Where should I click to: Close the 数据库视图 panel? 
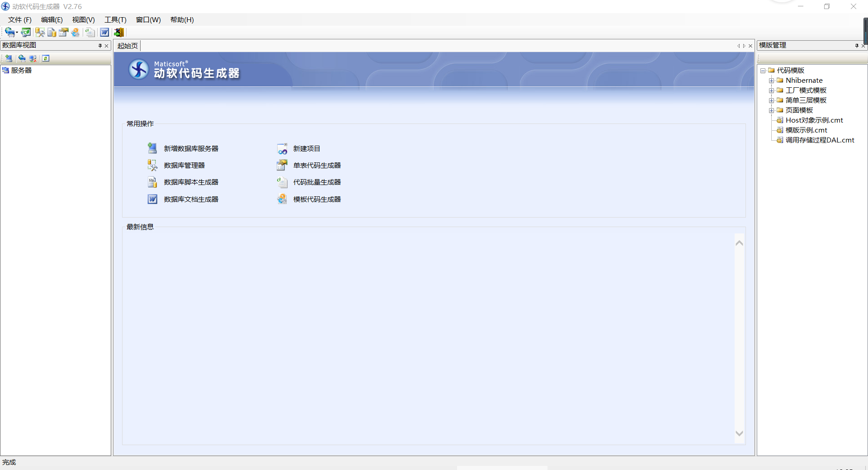pyautogui.click(x=107, y=46)
